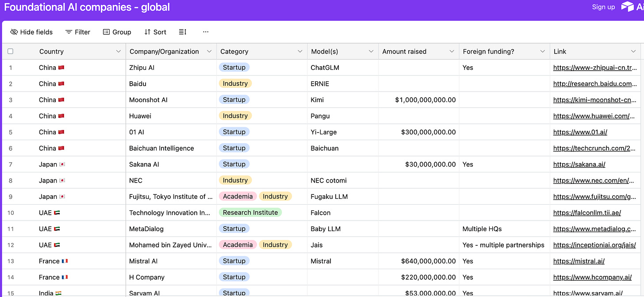Open the Foreign funding? column dropdown arrow
This screenshot has height=297, width=644.
click(543, 51)
